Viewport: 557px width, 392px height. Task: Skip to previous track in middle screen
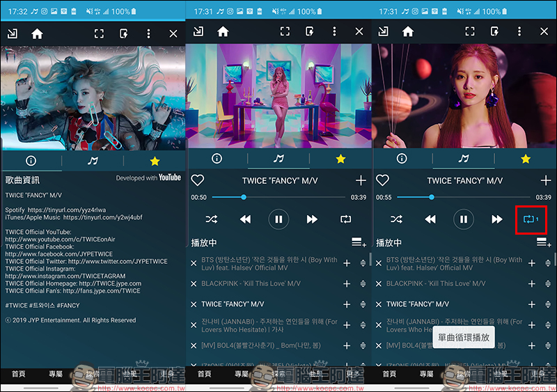click(245, 219)
